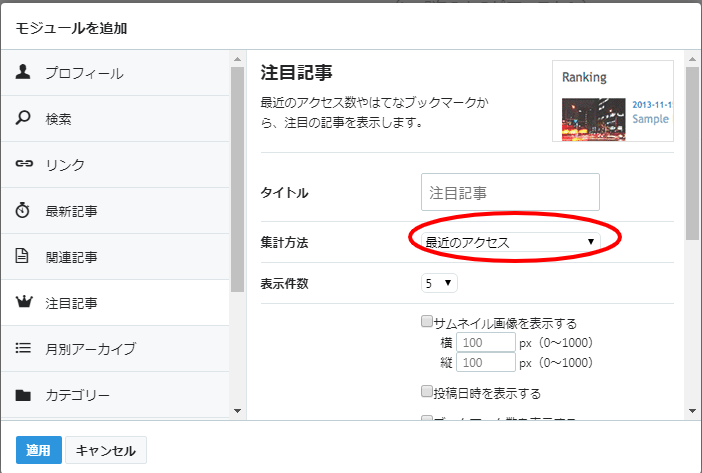702x473 pixels.
Task: Click the profile person icon
Action: pyautogui.click(x=23, y=72)
